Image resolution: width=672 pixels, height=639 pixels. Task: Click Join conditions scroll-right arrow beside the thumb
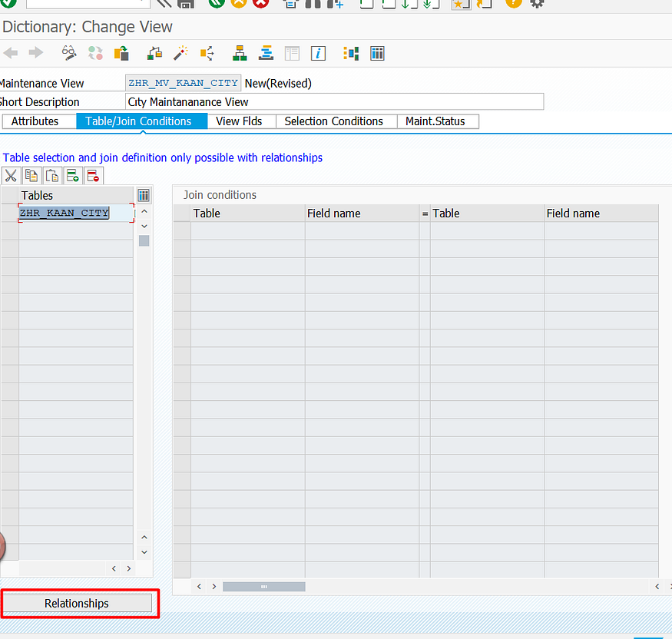coord(214,587)
